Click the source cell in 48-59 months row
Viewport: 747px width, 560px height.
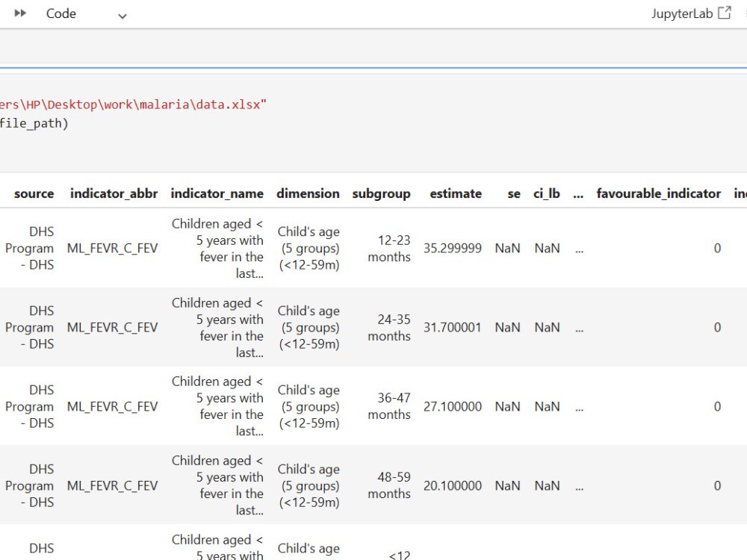coord(30,485)
